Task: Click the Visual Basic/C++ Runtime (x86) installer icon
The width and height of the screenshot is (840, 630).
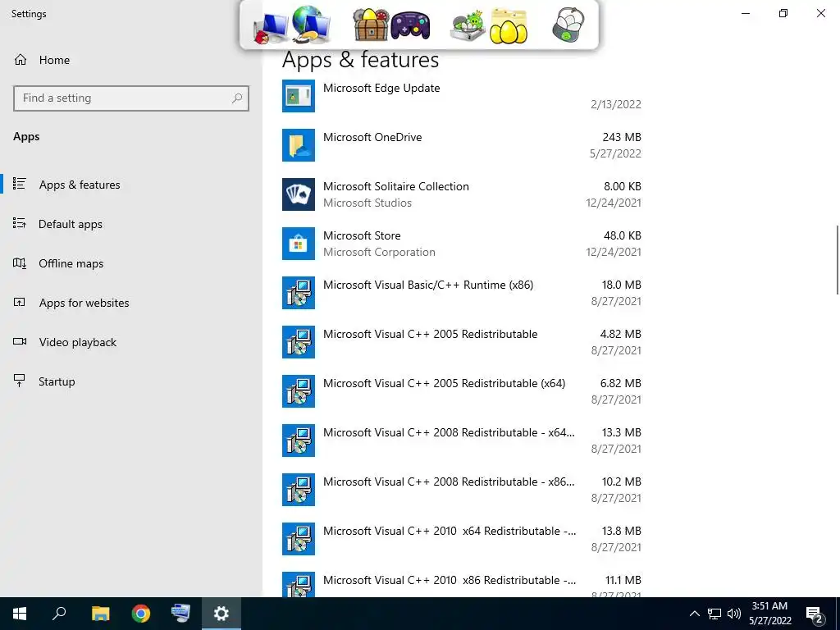Action: pos(299,293)
